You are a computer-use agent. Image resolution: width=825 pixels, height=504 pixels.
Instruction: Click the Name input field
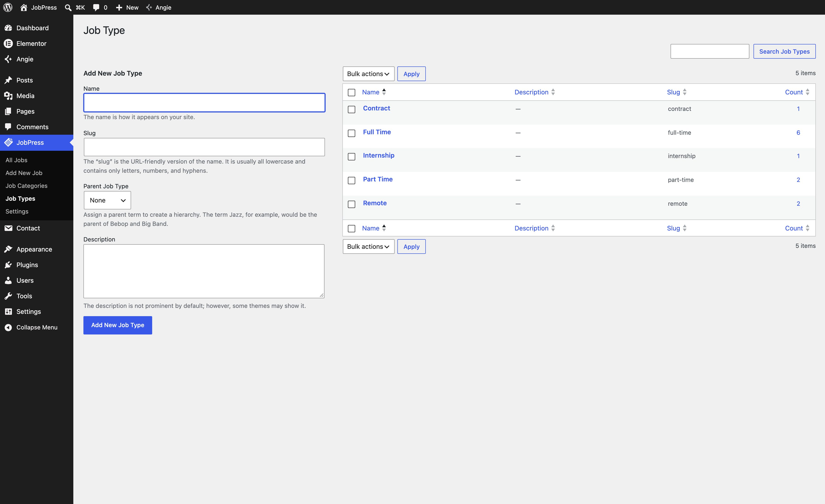click(204, 102)
